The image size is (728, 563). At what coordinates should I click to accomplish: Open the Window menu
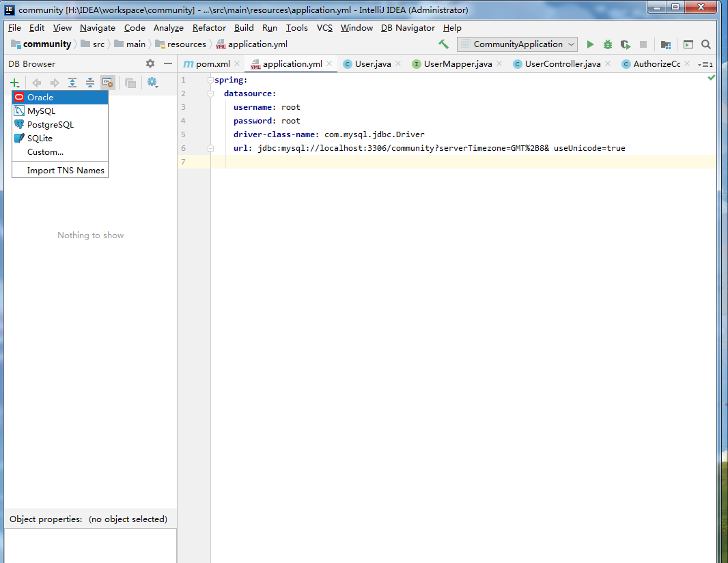coord(356,28)
